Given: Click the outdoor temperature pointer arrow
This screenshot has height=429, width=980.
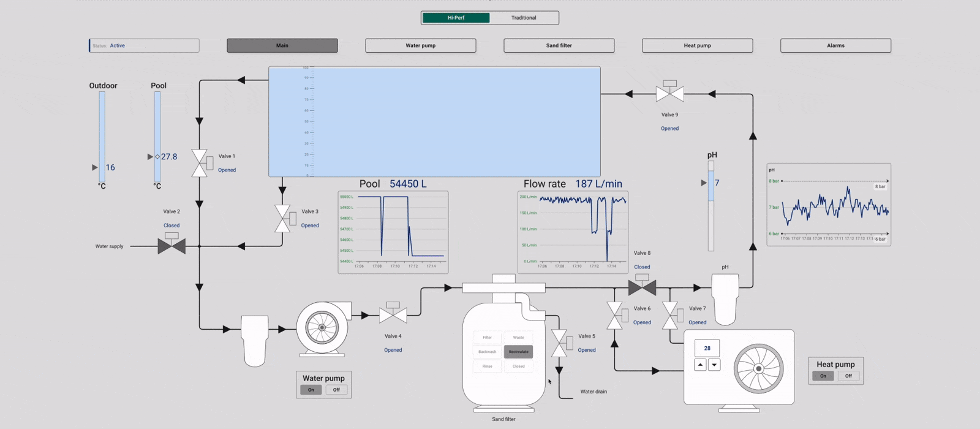Looking at the screenshot, I should (x=95, y=167).
